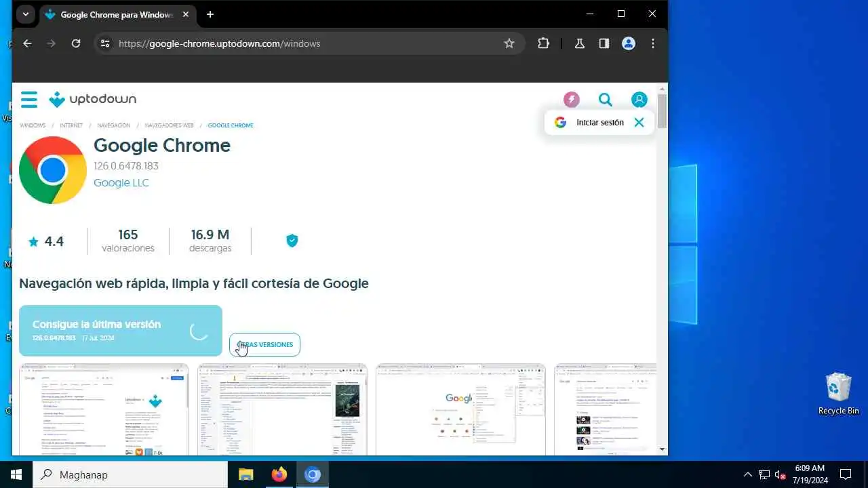Open the fourth screenshot thumbnail
This screenshot has width=868, height=488.
click(x=605, y=409)
